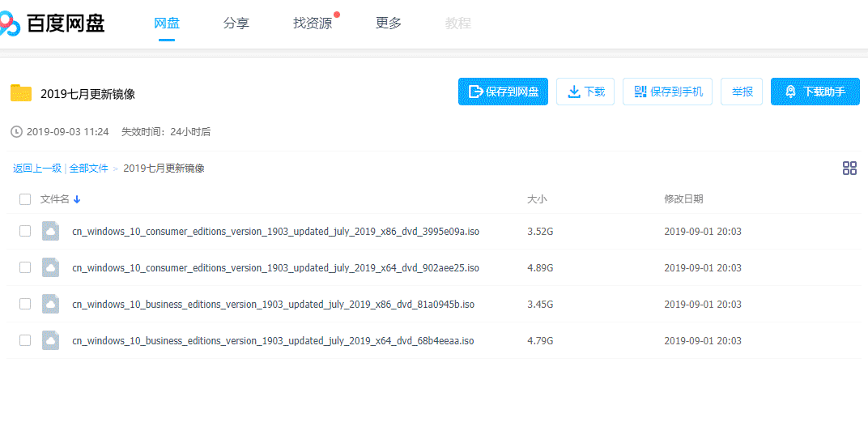Open the 网盘 tab
This screenshot has width=868, height=431.
(x=167, y=23)
